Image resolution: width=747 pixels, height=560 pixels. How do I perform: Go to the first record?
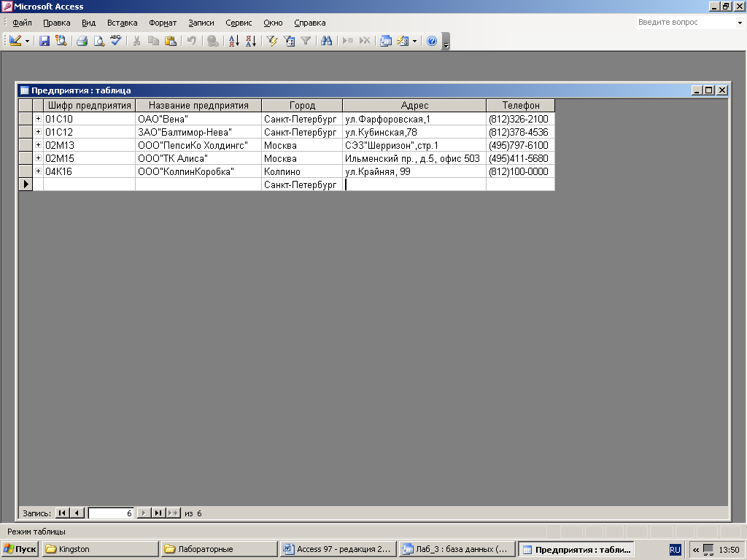coord(62,513)
